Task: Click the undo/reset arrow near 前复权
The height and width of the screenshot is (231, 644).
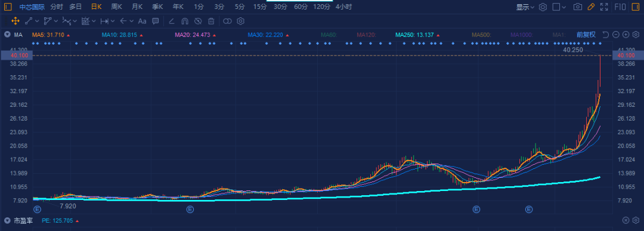Action: pyautogui.click(x=605, y=35)
